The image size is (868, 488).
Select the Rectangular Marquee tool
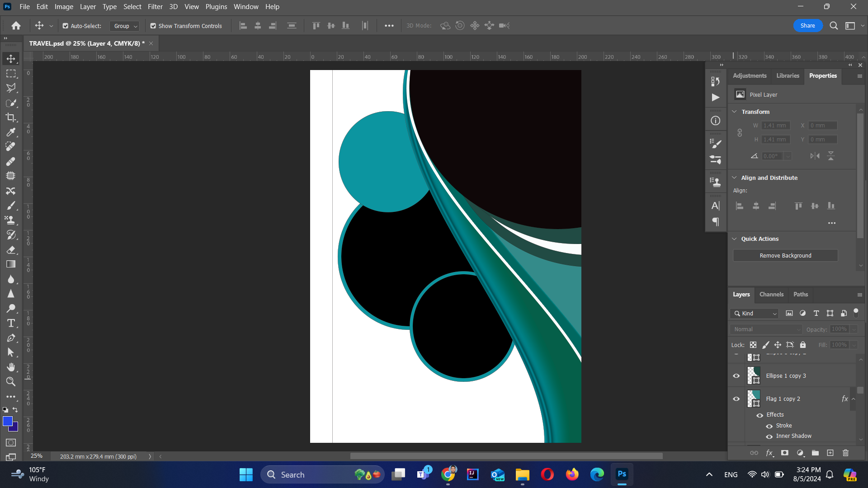click(11, 73)
